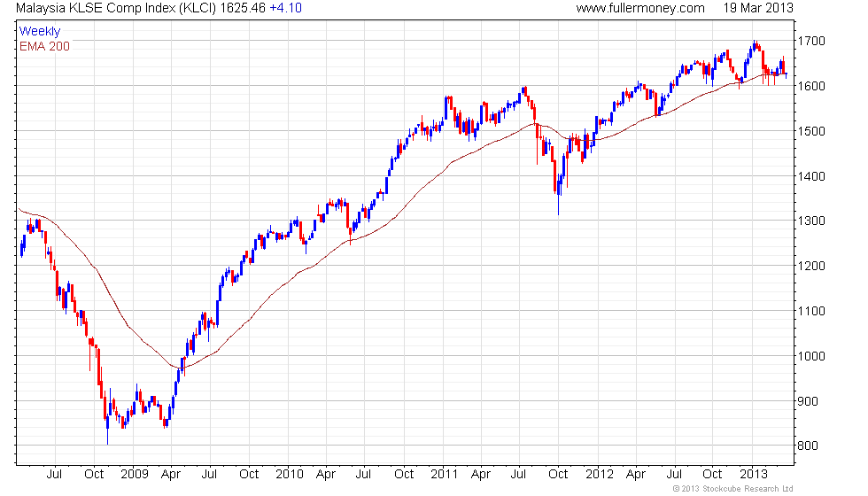Click the 2011 time axis label
868x496 pixels.
444,475
